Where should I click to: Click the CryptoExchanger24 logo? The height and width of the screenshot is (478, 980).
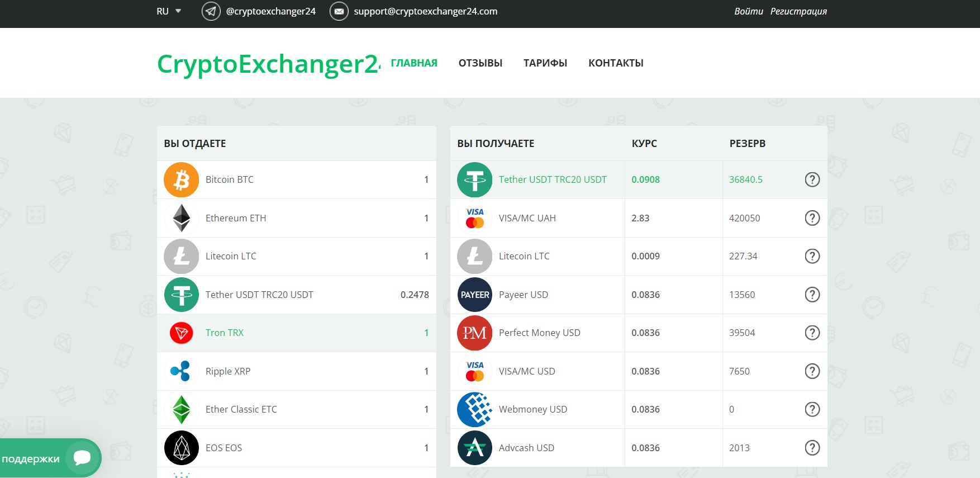269,64
